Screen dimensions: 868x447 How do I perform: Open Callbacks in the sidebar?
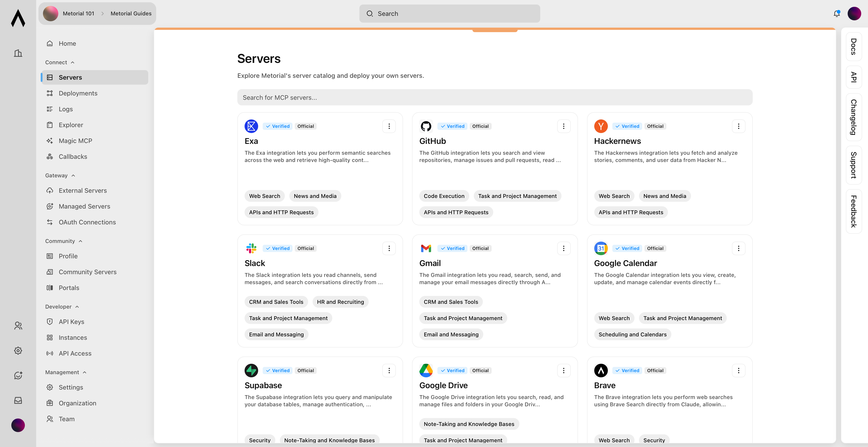tap(73, 156)
